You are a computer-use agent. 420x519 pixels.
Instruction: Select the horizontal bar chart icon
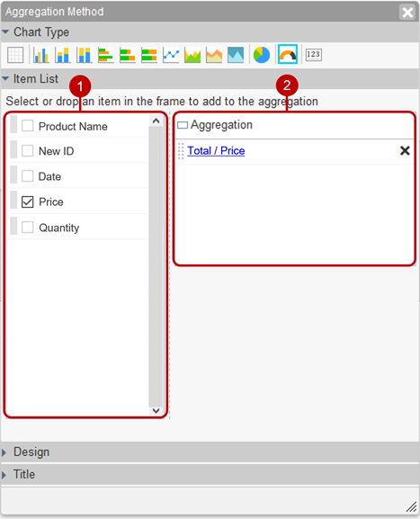click(106, 55)
